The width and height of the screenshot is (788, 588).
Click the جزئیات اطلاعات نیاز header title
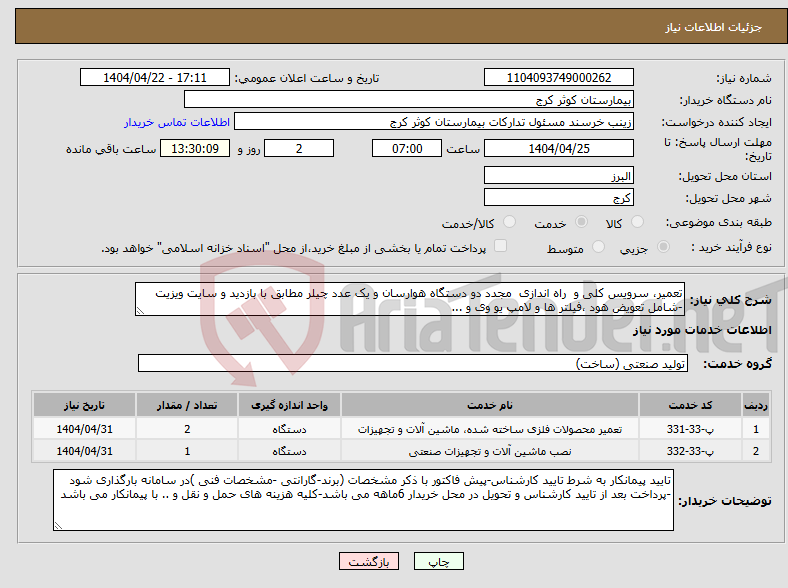(x=713, y=27)
